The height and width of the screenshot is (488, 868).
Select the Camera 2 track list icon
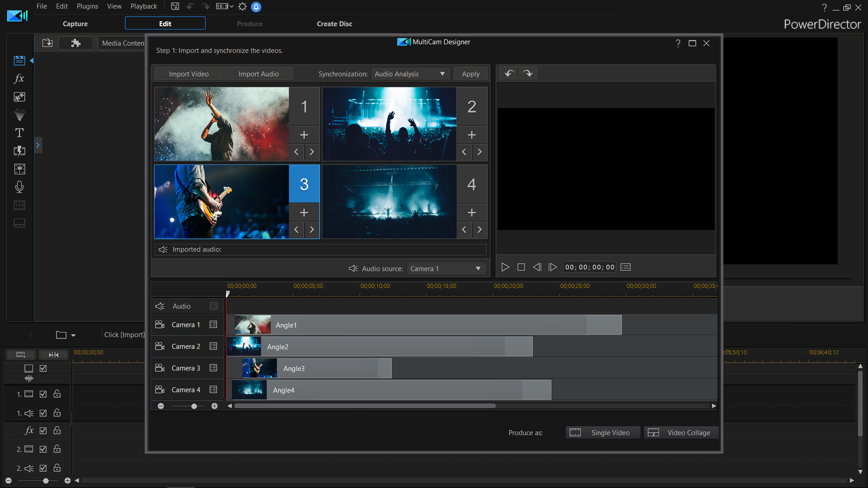coord(214,346)
